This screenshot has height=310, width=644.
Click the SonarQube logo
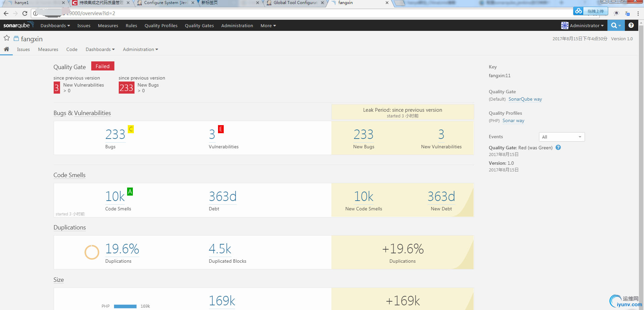[x=18, y=25]
